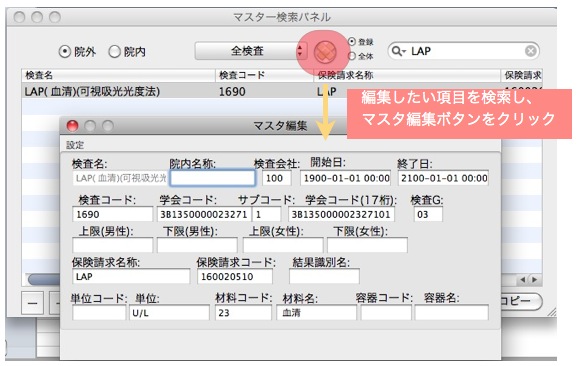Click the 材料名 field showing 血清
This screenshot has height=366, width=581.
316,313
